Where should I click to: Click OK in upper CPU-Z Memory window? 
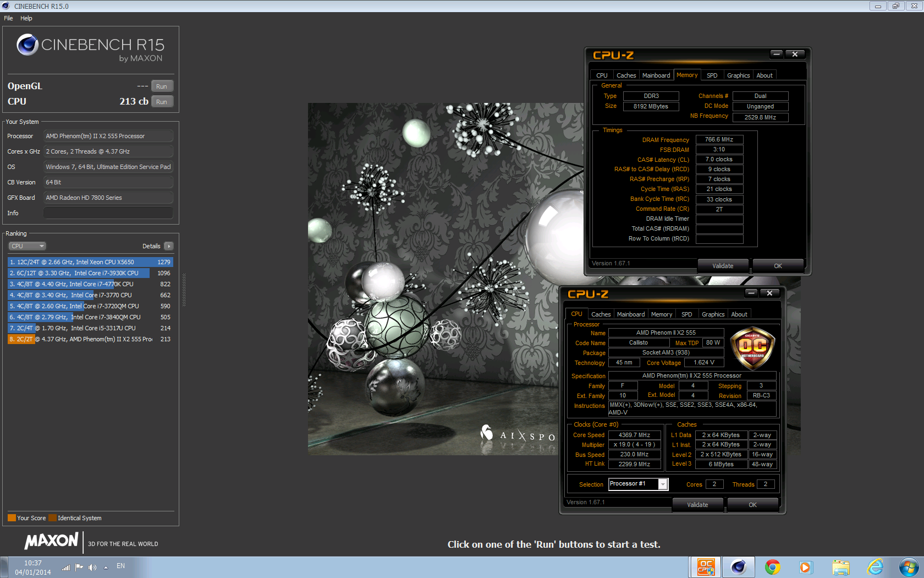click(x=778, y=266)
